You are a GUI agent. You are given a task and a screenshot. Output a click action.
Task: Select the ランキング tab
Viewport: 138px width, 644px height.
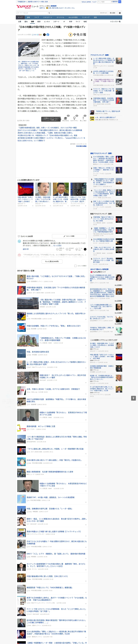(x=86, y=17)
